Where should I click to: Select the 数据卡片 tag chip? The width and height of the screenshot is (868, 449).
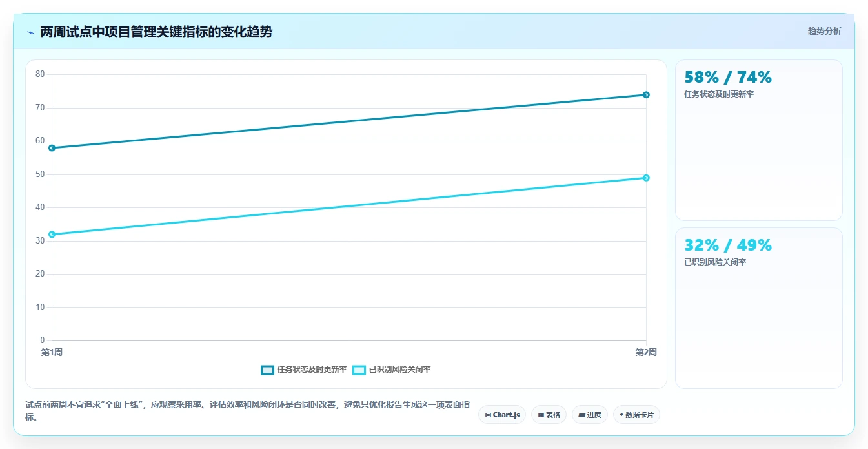coord(636,415)
